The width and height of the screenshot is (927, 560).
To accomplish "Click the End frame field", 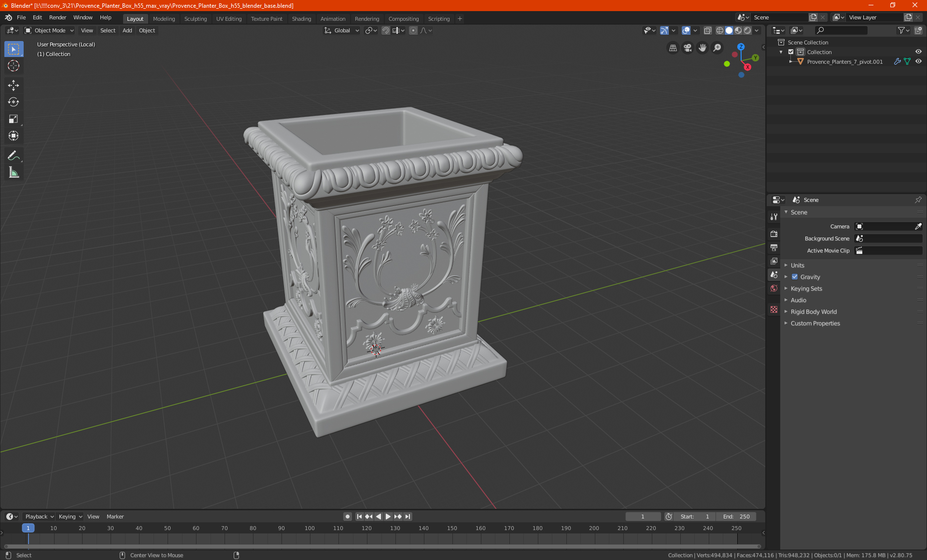I will tap(736, 517).
